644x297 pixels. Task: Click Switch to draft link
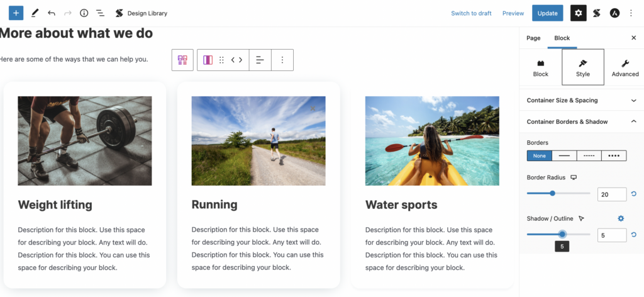click(471, 13)
